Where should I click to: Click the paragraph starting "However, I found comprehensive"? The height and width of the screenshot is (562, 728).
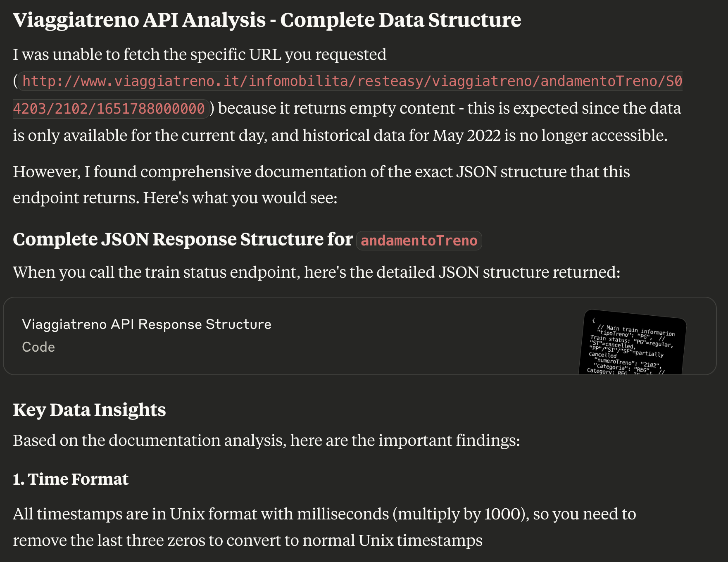click(x=321, y=185)
